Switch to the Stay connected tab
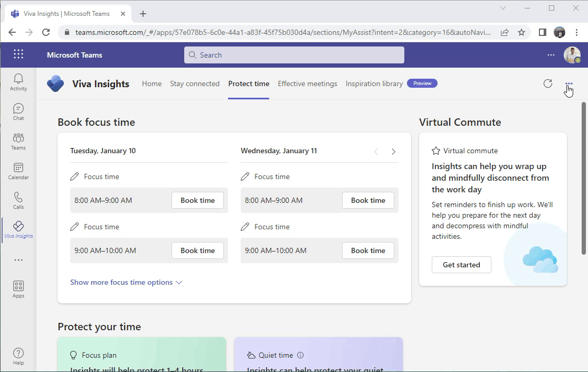Image resolution: width=588 pixels, height=372 pixels. coord(194,83)
